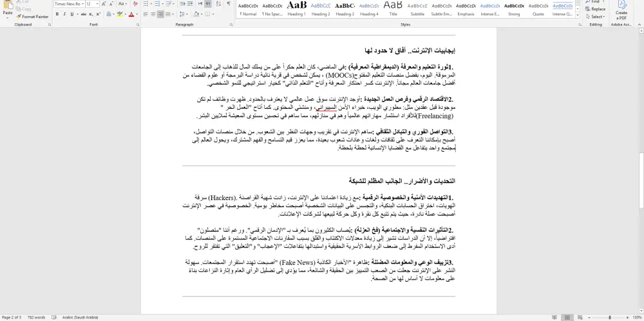The width and height of the screenshot is (644, 321).
Task: Apply yellow text highlight color
Action: 119,14
